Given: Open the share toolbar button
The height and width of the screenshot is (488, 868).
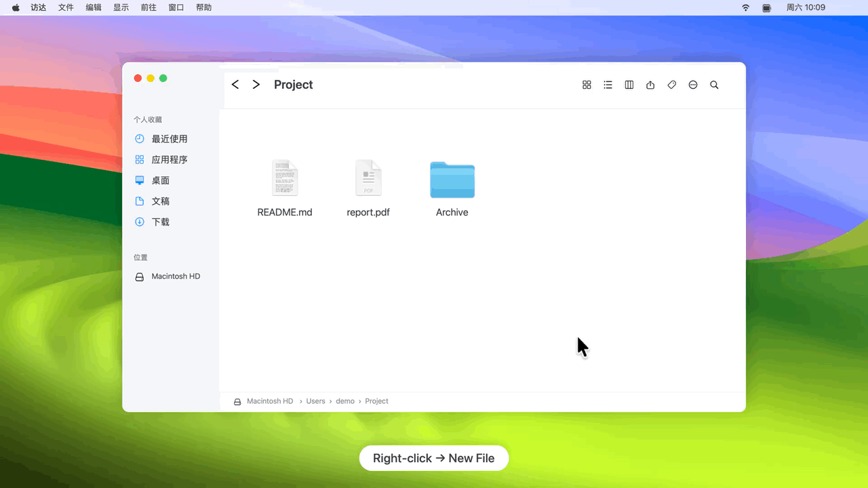Looking at the screenshot, I should point(650,85).
